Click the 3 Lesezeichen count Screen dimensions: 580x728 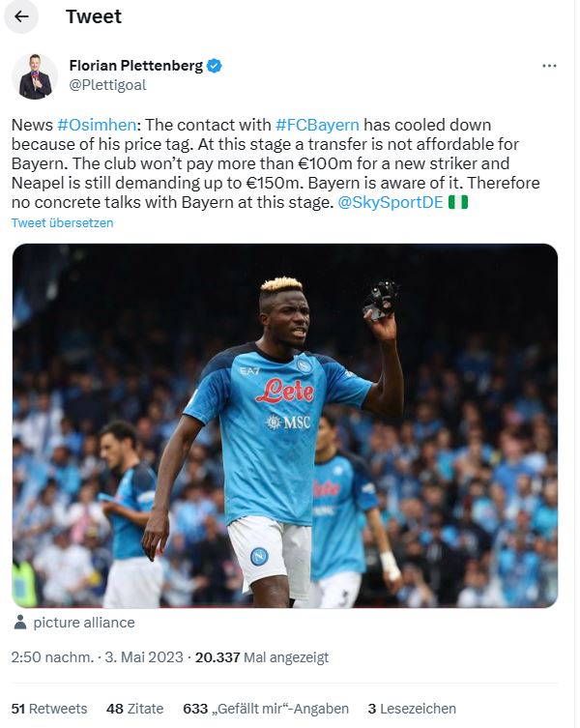(412, 709)
